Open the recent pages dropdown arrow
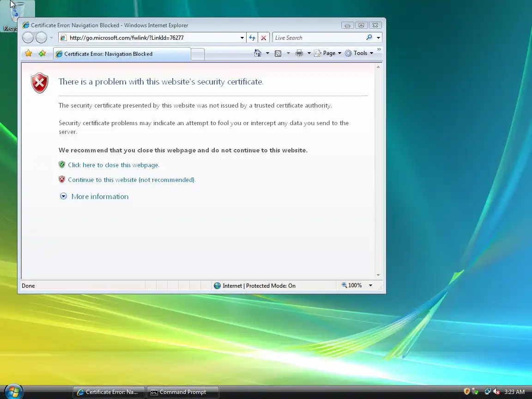 point(51,38)
